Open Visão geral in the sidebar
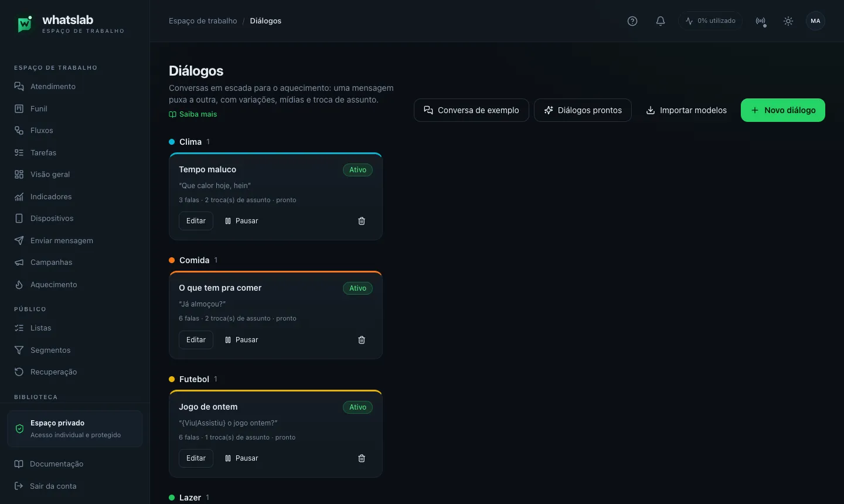The width and height of the screenshot is (844, 504). click(x=75, y=175)
